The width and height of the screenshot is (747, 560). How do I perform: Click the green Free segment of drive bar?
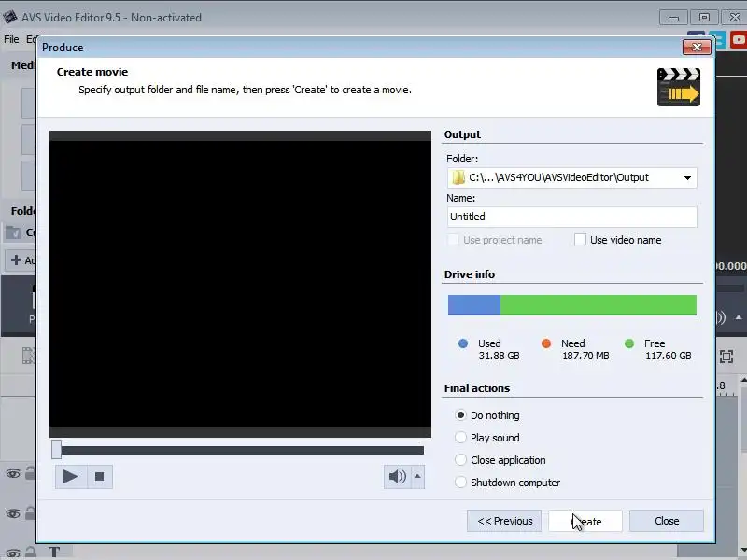pyautogui.click(x=599, y=305)
